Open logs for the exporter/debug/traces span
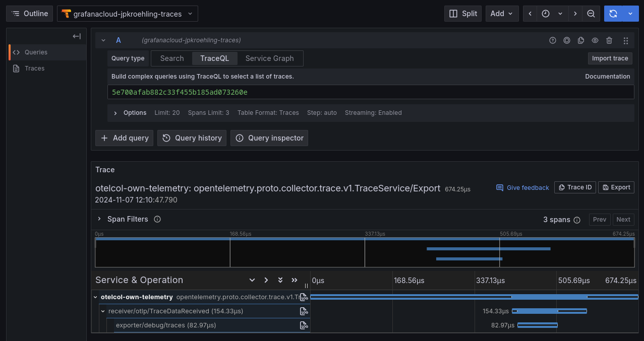Image resolution: width=644 pixels, height=341 pixels. (304, 325)
